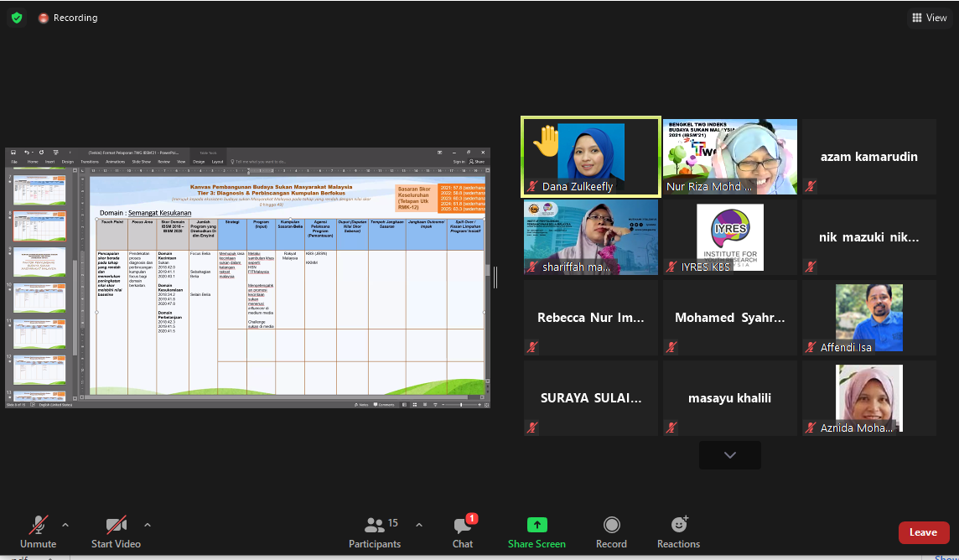Viewport: 959px width, 560px height.
Task: Leave the meeting
Action: pyautogui.click(x=923, y=532)
